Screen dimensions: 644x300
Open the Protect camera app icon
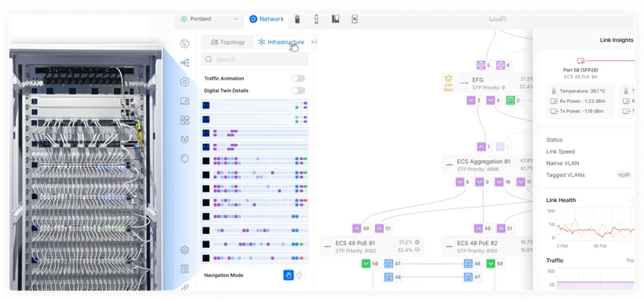[x=297, y=18]
